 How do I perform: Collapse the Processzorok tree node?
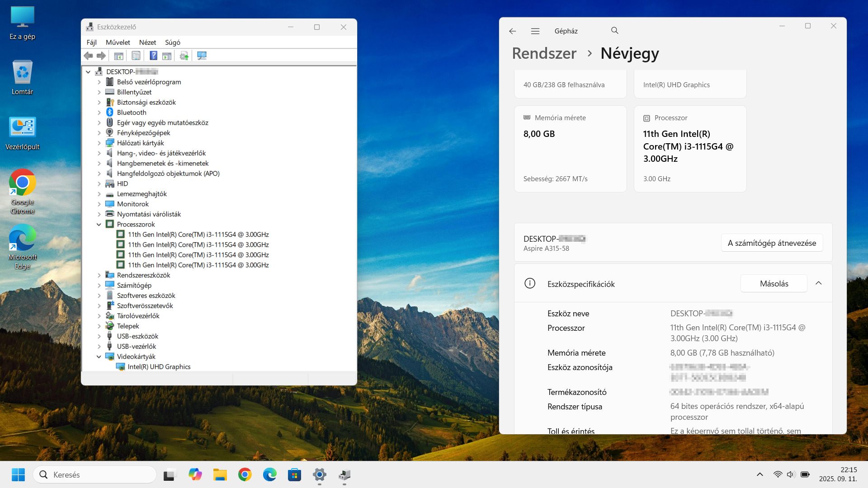pos(99,225)
